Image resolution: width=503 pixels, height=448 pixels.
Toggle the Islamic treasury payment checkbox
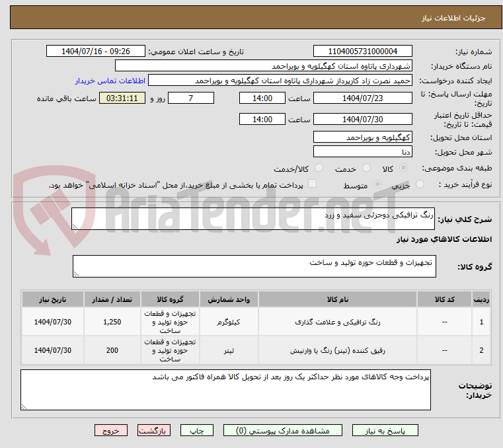tap(312, 184)
